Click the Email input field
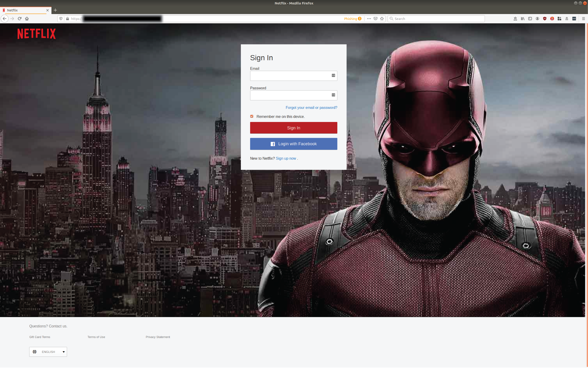The height and width of the screenshot is (369, 588). [x=294, y=76]
